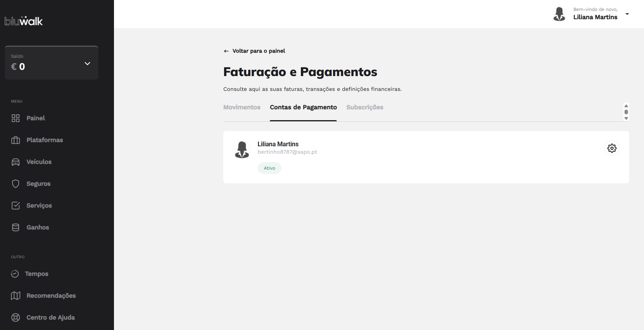
Task: Click the Recomendações map icon
Action: pyautogui.click(x=16, y=296)
